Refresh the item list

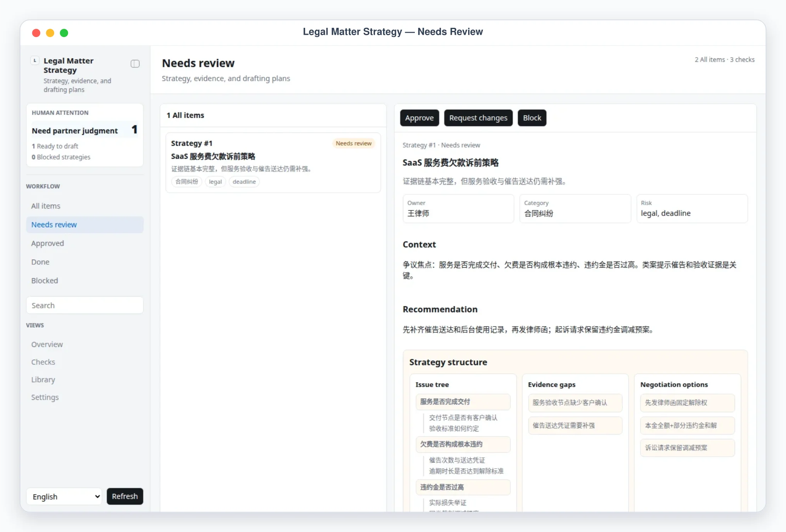[125, 496]
